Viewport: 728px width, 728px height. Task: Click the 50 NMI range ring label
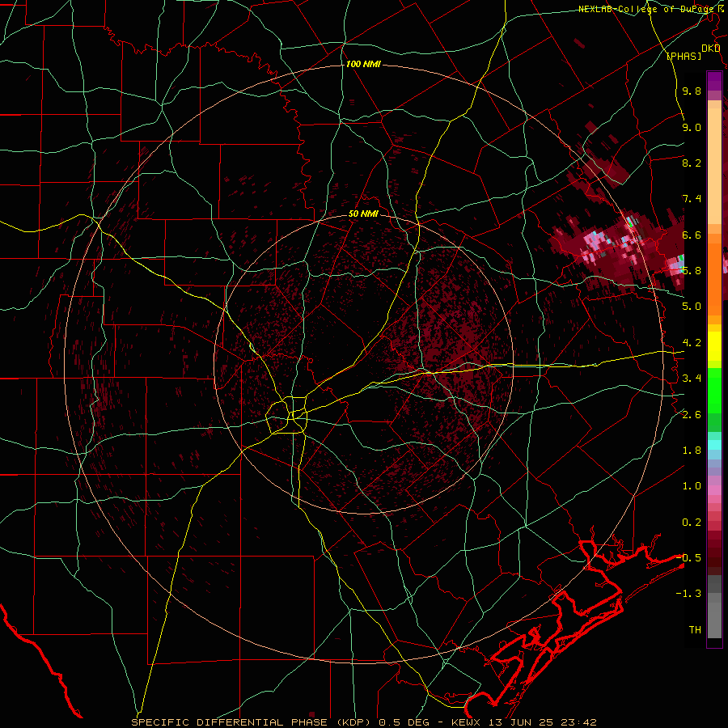click(x=363, y=214)
